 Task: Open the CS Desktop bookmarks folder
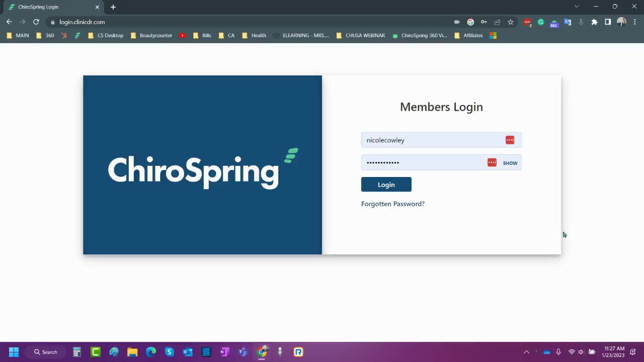(106, 36)
